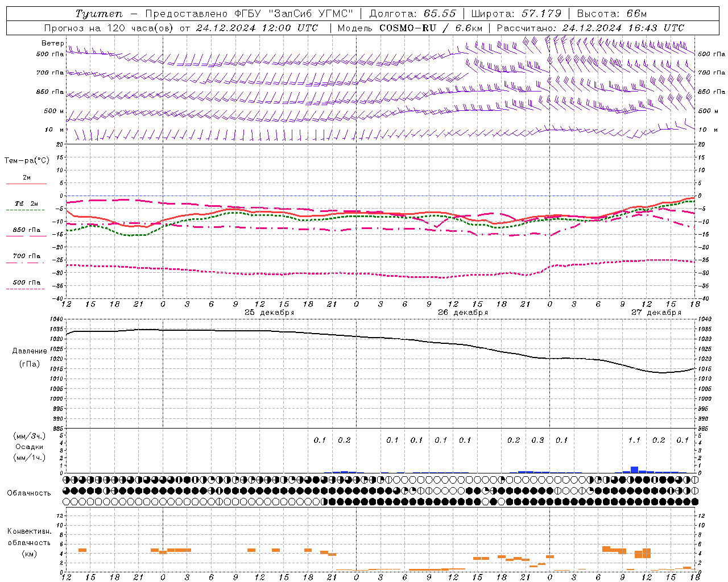Click the "850 гПа" temperature legend entry
728x582 pixels.
click(27, 230)
